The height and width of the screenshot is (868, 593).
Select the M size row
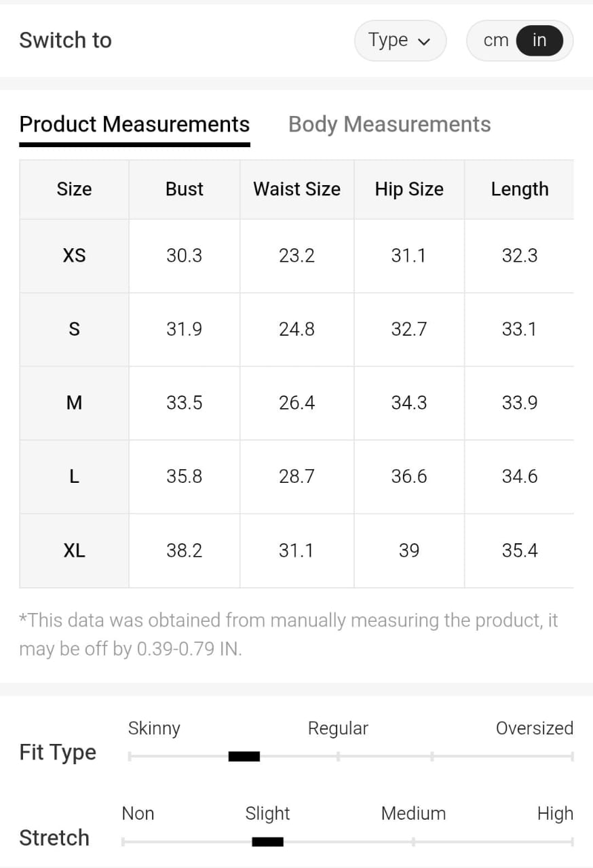click(74, 403)
